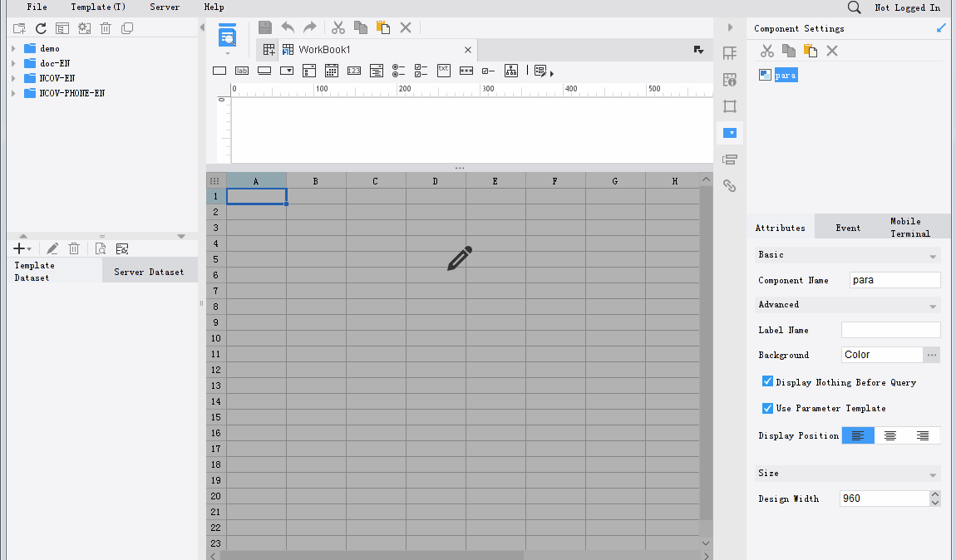Switch to the Event tab
The height and width of the screenshot is (560, 956).
pyautogui.click(x=848, y=226)
